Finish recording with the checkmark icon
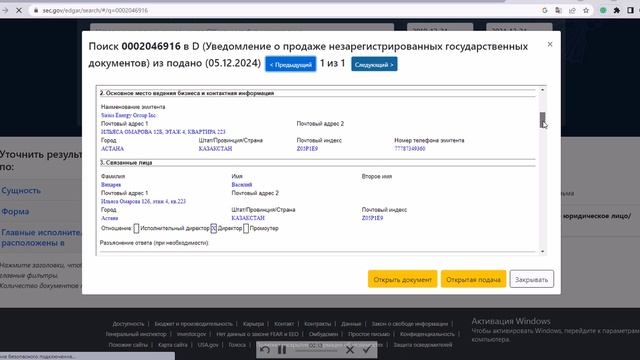640x360 pixels. [367, 349]
